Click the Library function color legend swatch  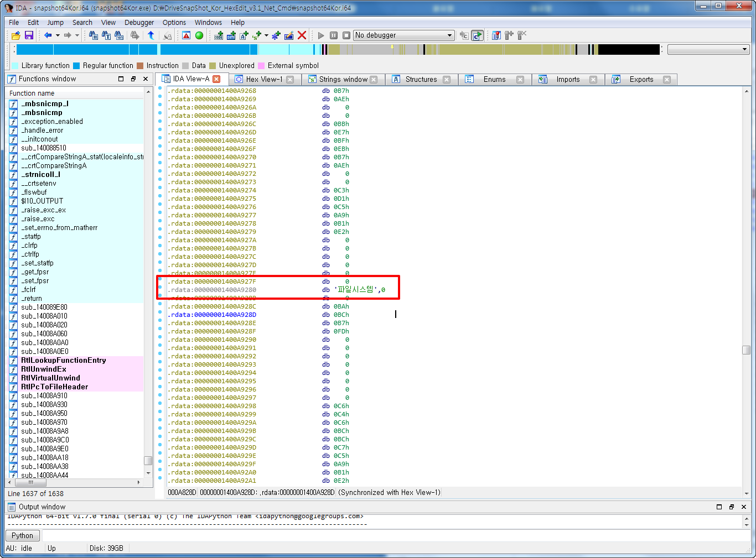click(x=15, y=66)
